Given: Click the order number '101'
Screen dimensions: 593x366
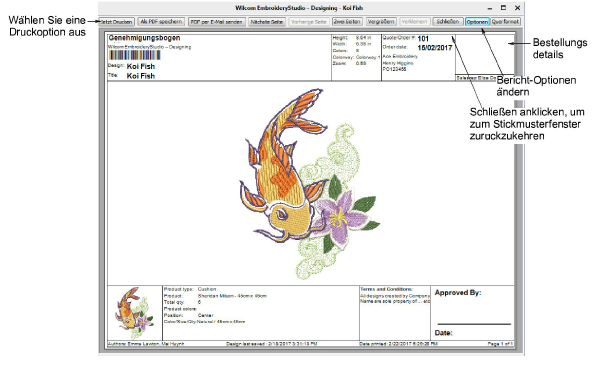Looking at the screenshot, I should tap(423, 39).
